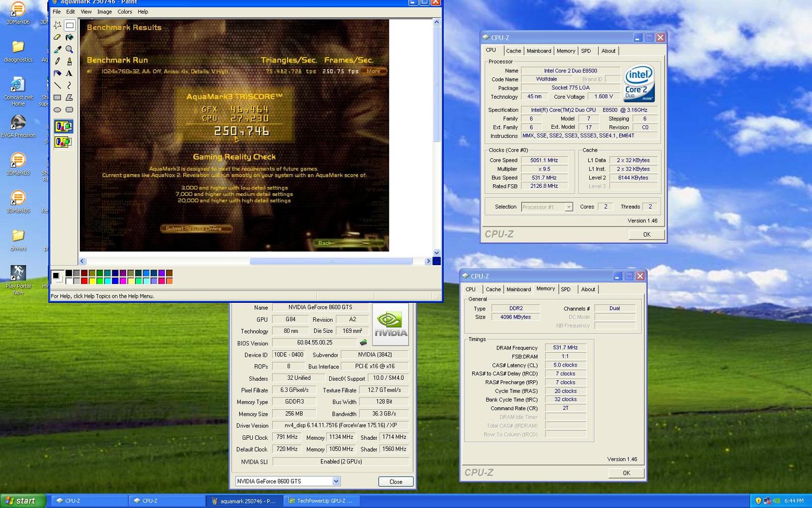Choose the Fill With Color bucket tool
Screen dimensions: 812x508
click(x=70, y=37)
